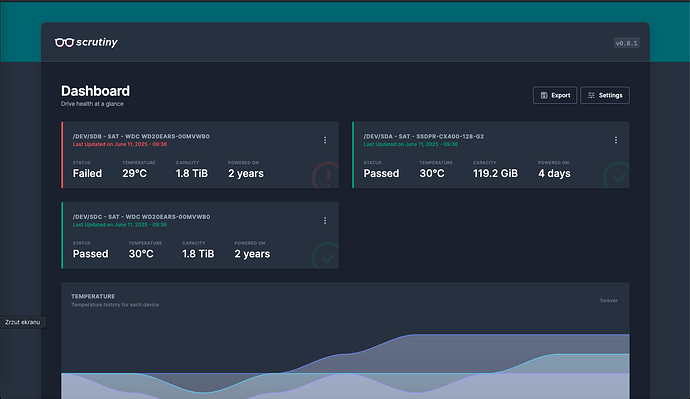Viewport: 690px width, 399px height.
Task: Click the Export button icon
Action: click(544, 95)
